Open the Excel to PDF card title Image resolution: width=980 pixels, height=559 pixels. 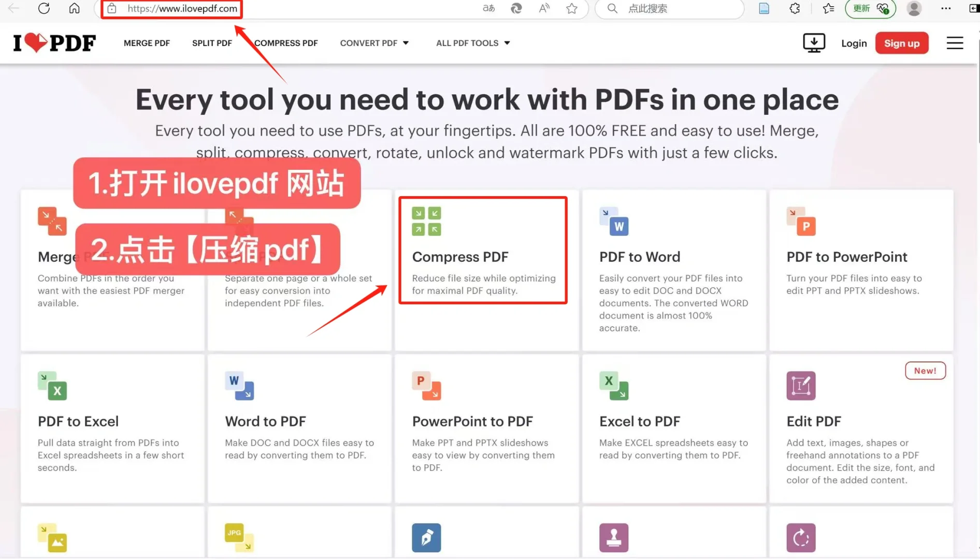[640, 421]
